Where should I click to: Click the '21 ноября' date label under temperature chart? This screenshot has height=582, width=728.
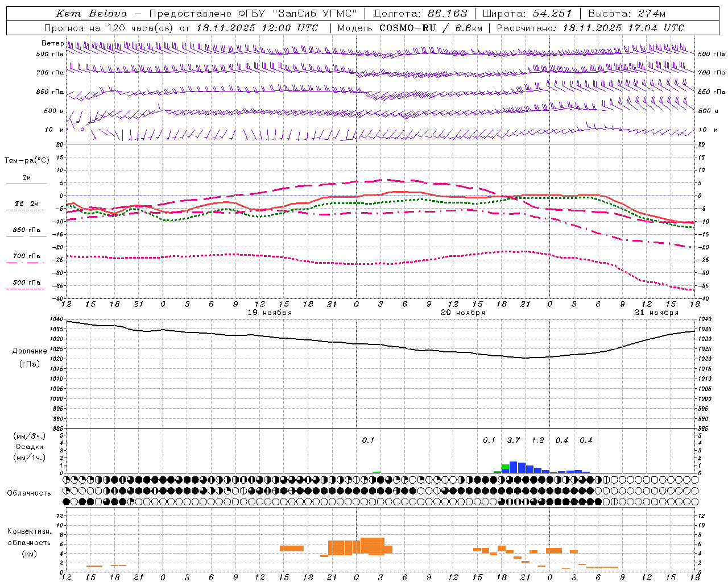656,313
